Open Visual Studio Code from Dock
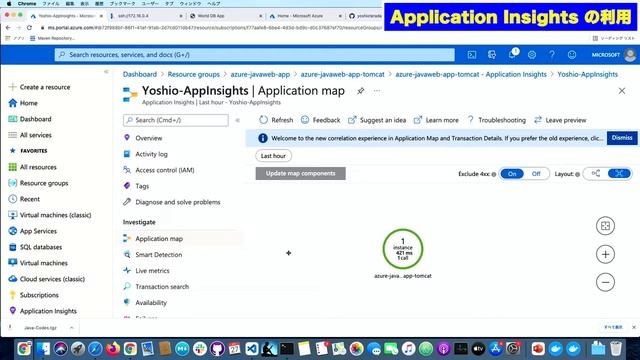 coord(251,349)
